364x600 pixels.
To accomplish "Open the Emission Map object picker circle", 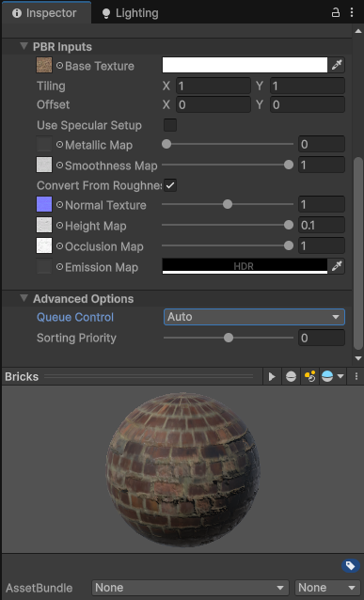I will point(59,267).
